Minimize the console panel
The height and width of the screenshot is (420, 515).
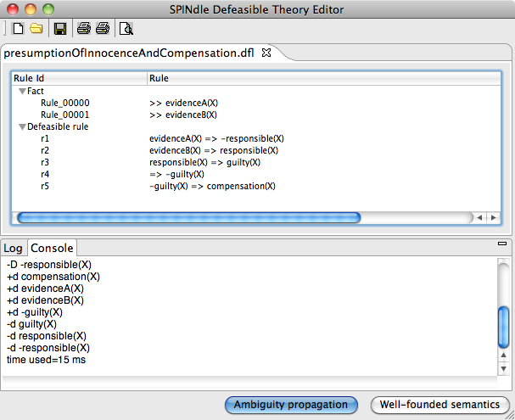(x=502, y=244)
